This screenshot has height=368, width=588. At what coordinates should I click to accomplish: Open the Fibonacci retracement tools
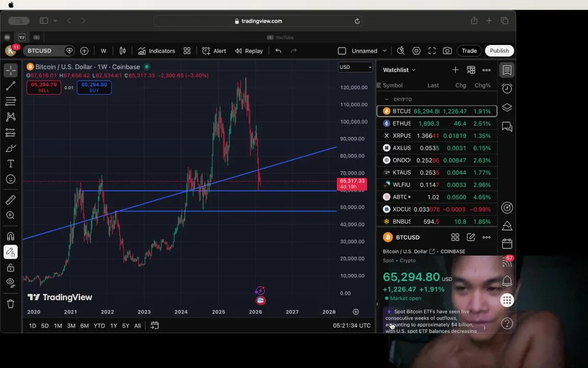(11, 101)
